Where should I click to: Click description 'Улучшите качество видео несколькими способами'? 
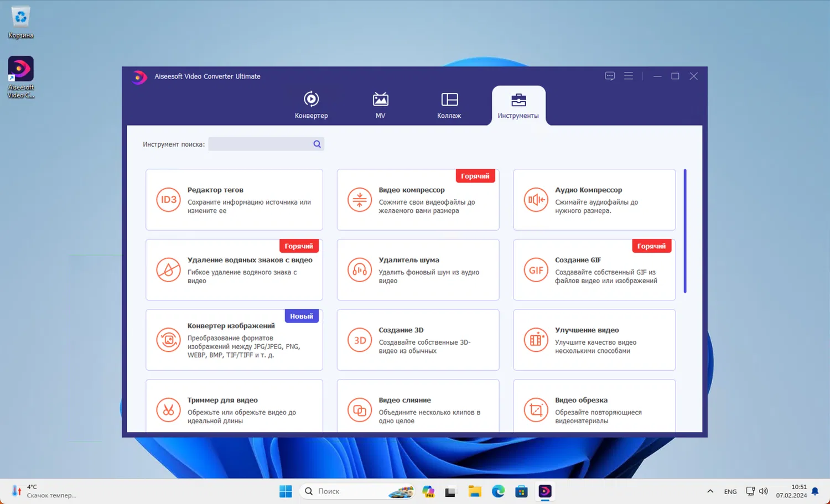point(596,347)
